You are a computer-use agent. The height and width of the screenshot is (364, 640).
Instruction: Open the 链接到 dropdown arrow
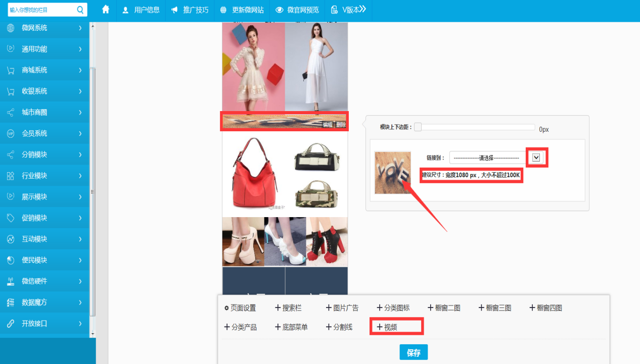tap(536, 158)
